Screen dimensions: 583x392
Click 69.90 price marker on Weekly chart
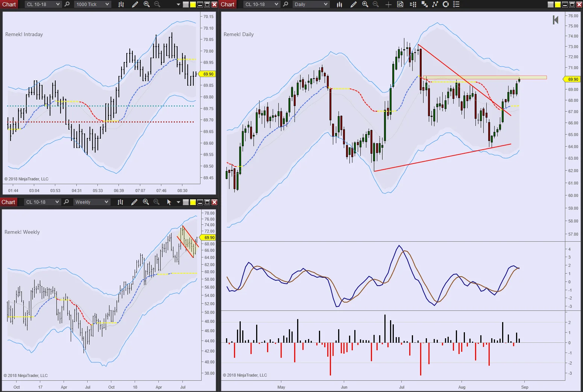(x=208, y=238)
